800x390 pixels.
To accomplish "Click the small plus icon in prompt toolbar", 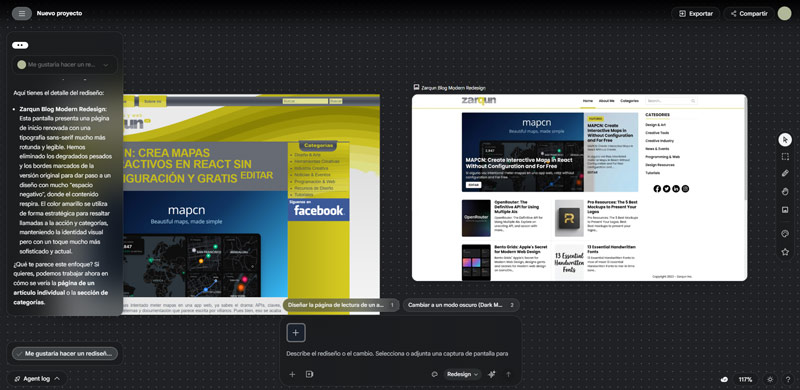I will tap(292, 374).
